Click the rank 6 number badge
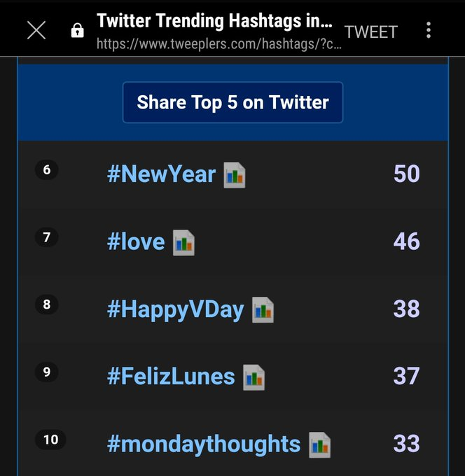Viewport: 465px width, 476px height. (46, 169)
